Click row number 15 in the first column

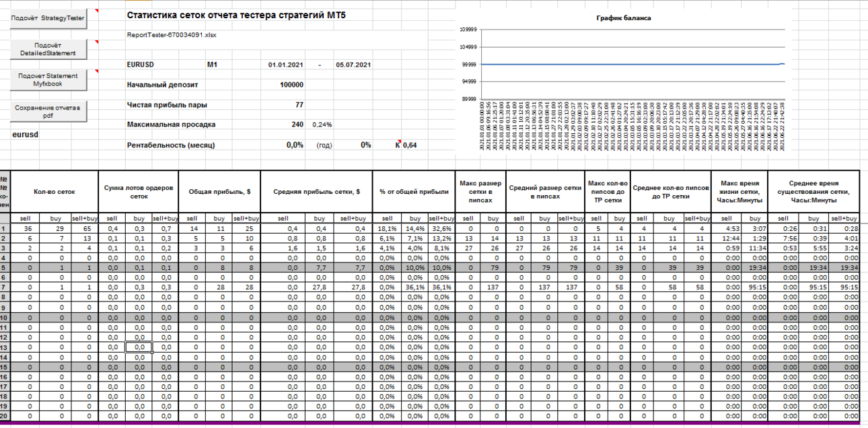5,367
